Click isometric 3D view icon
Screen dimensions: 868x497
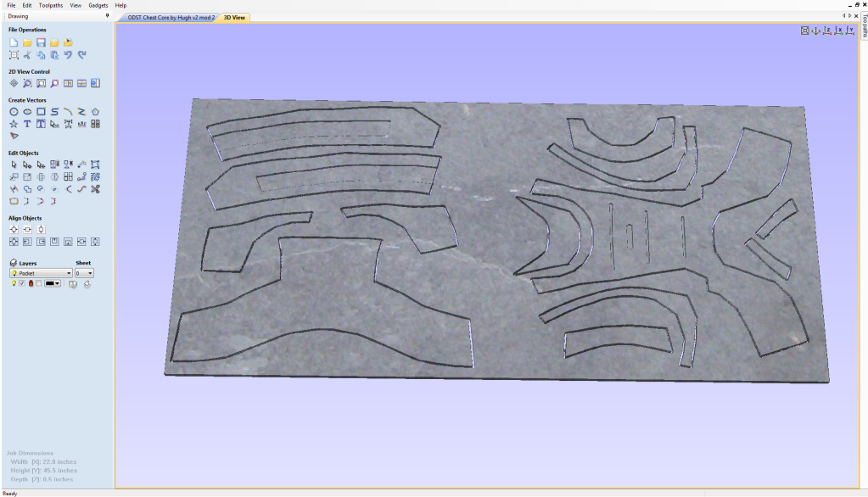816,31
